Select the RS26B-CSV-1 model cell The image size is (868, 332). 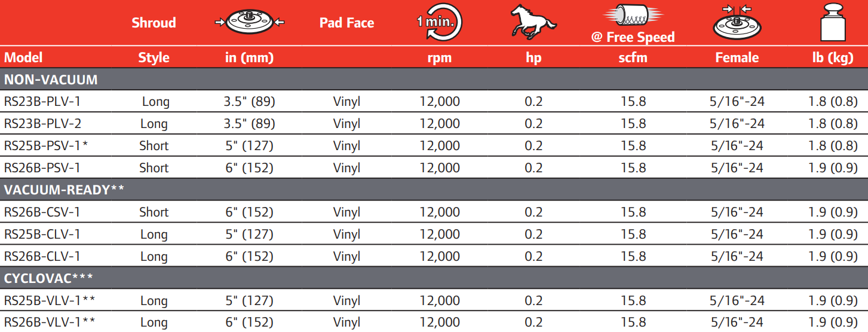[x=42, y=212]
